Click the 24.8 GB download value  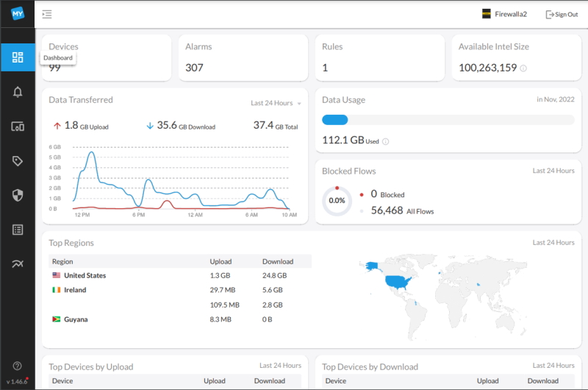coord(274,275)
